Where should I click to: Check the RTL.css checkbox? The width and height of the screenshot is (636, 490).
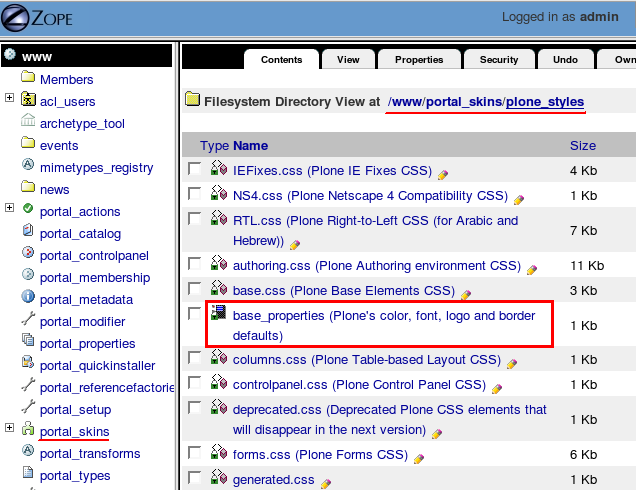click(194, 218)
